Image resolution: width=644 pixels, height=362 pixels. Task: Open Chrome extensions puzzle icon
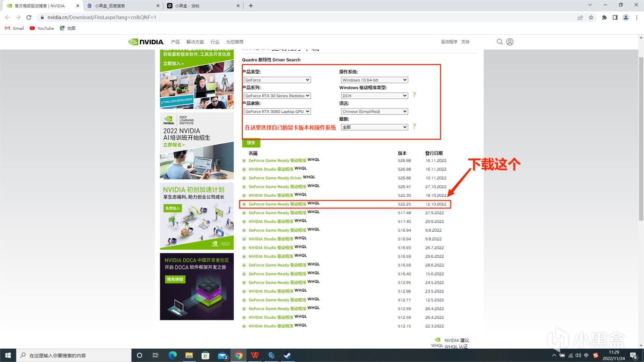[x=604, y=17]
